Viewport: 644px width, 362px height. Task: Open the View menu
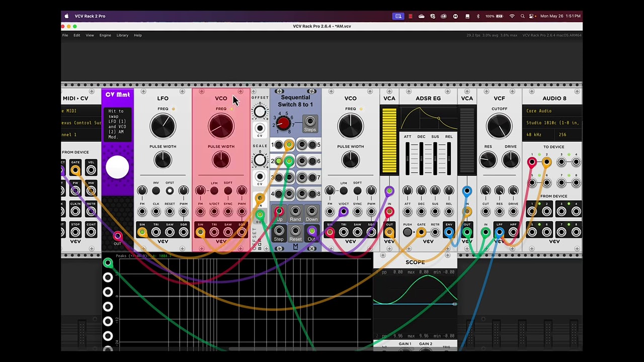click(90, 35)
